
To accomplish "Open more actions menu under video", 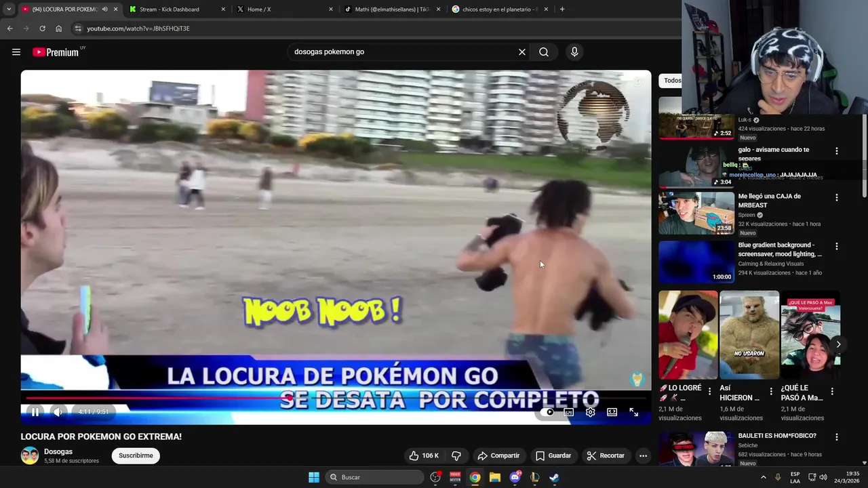I will click(x=643, y=455).
